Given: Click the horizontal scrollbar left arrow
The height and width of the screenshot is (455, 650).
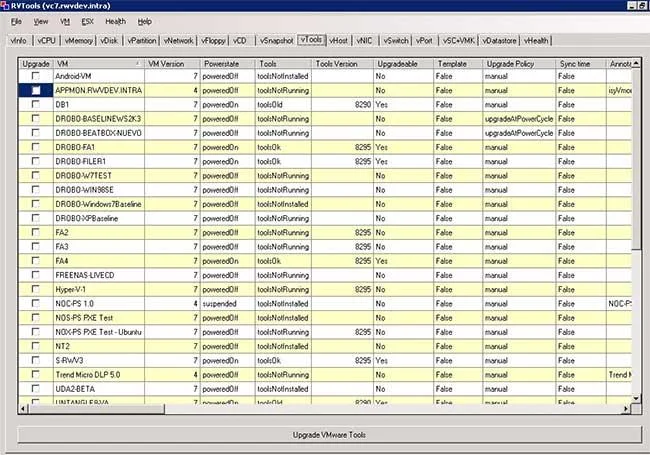Looking at the screenshot, I should click(23, 409).
